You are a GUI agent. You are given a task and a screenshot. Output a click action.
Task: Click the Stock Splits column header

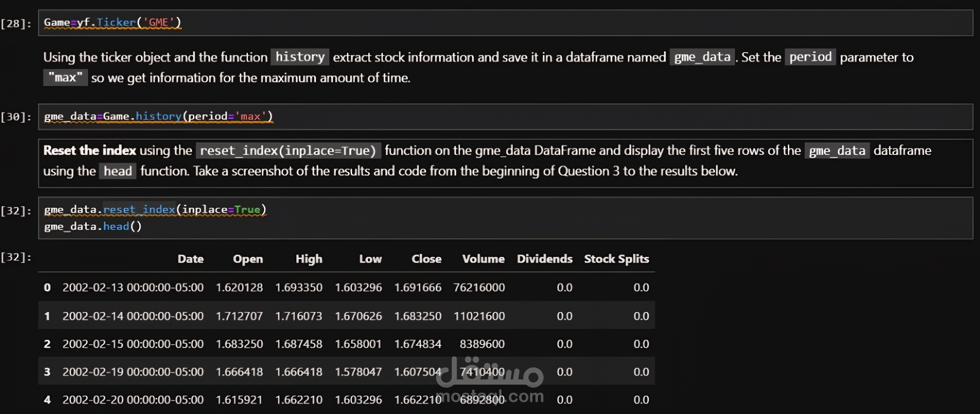[617, 259]
